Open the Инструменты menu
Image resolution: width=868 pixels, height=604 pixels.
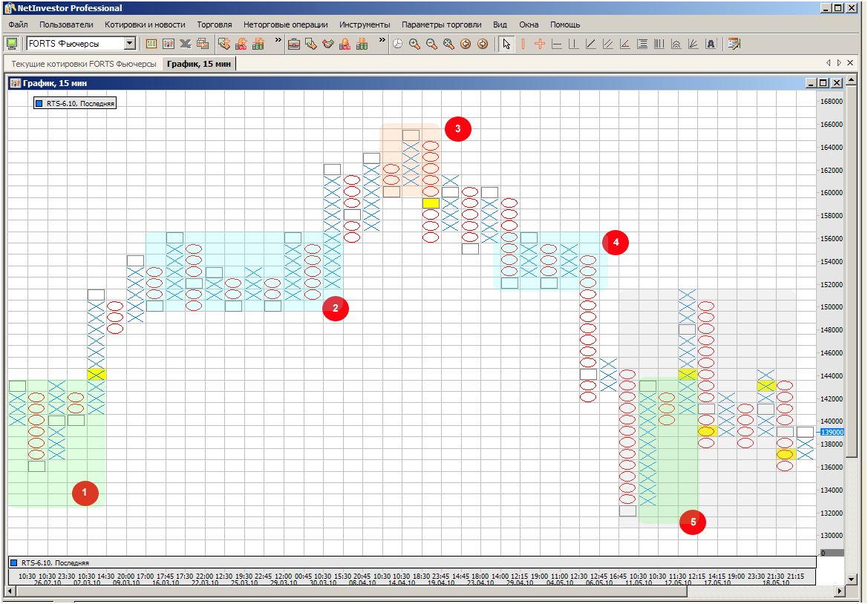(365, 24)
